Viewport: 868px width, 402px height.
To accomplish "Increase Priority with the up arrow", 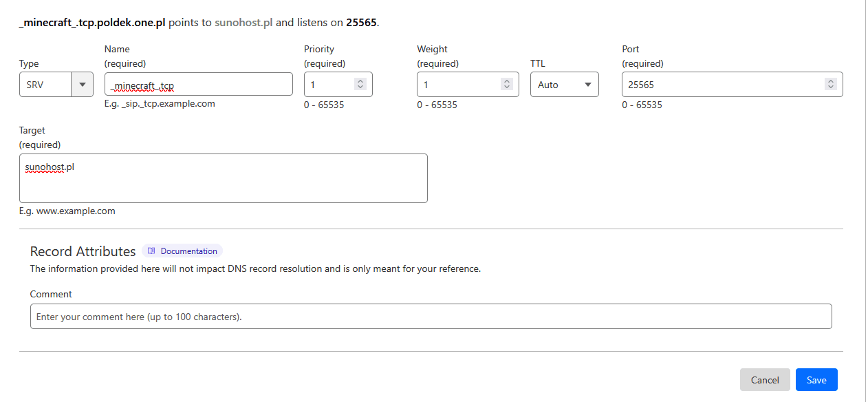I will pyautogui.click(x=360, y=81).
